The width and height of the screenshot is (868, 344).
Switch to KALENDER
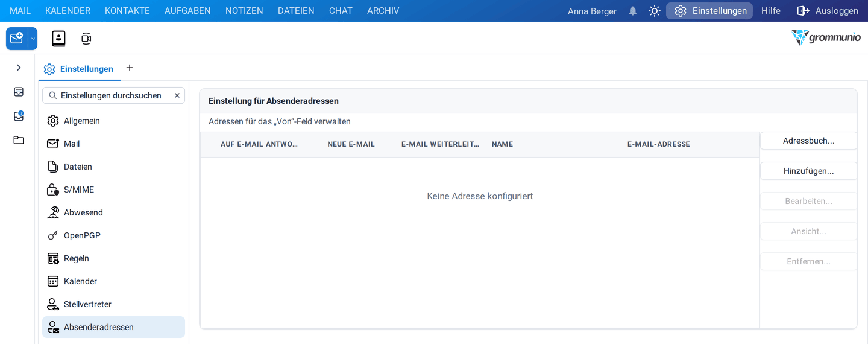point(68,11)
